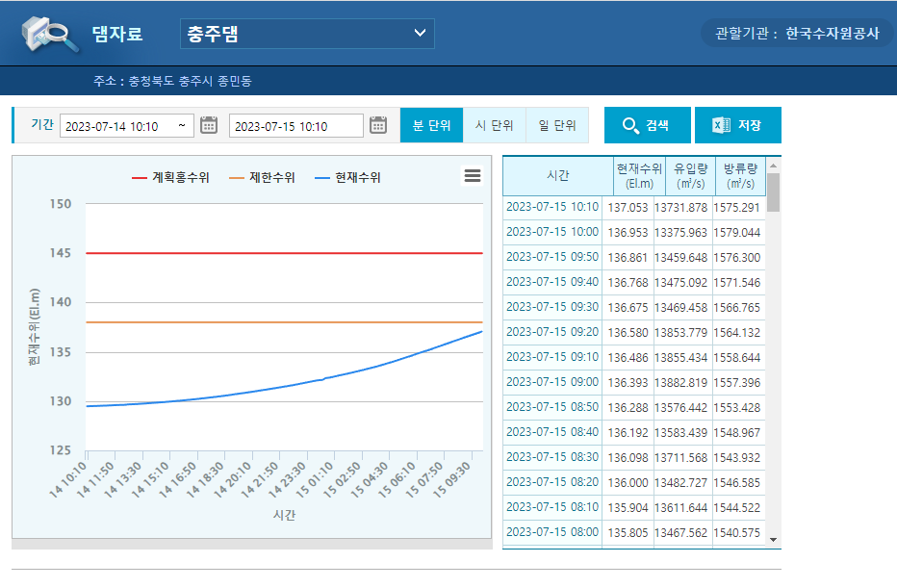Click the table vertical scrollbar thumb
This screenshot has width=897, height=588.
[x=774, y=192]
